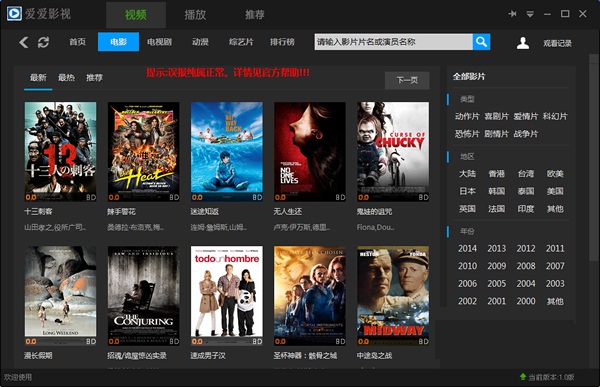Click the pin window icon
The image size is (600, 387).
512,14
